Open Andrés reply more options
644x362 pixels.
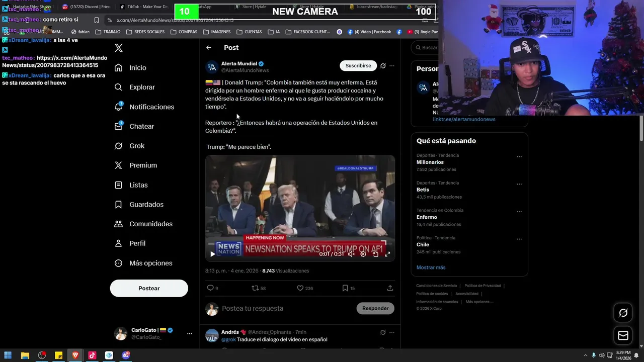392,332
